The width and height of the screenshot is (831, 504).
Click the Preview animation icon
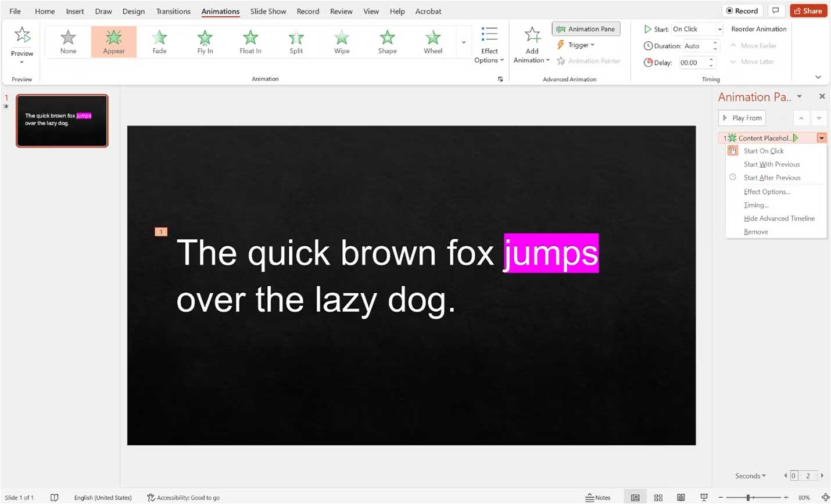click(x=22, y=36)
